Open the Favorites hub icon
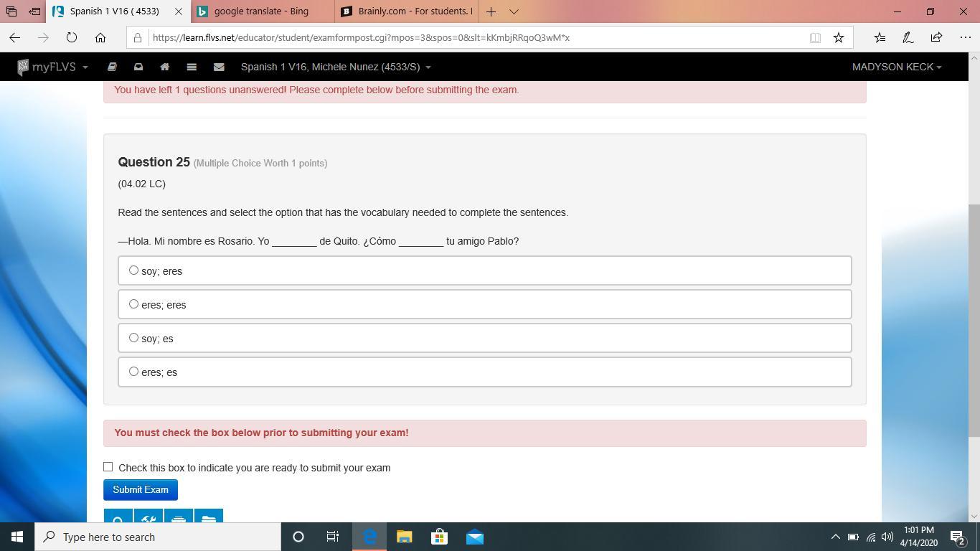Image resolution: width=980 pixels, height=551 pixels. coord(880,37)
